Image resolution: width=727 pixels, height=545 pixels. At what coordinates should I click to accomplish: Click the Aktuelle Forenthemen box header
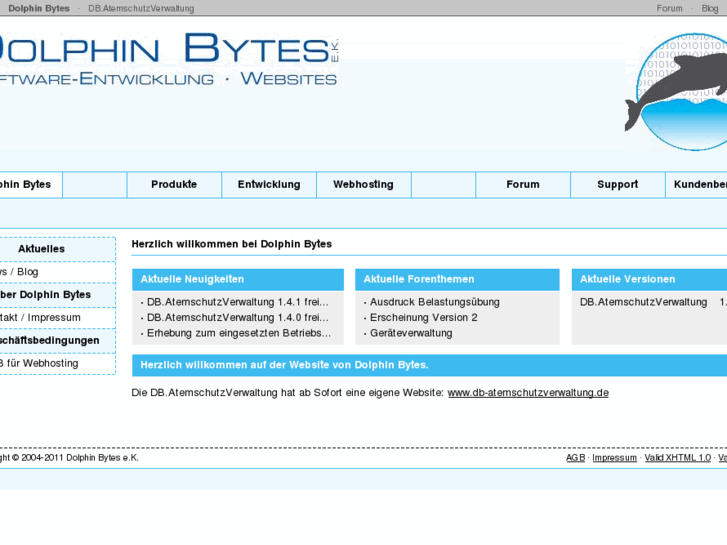coord(457,280)
